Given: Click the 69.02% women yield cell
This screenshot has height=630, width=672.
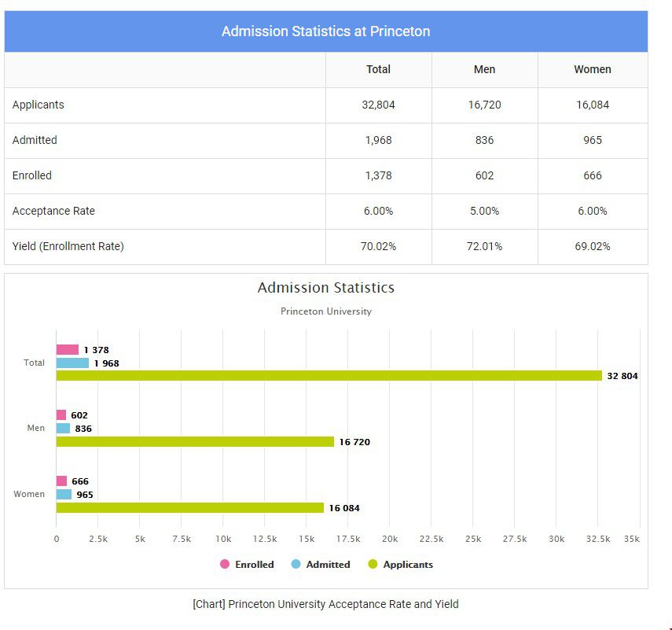Looking at the screenshot, I should coord(593,247).
